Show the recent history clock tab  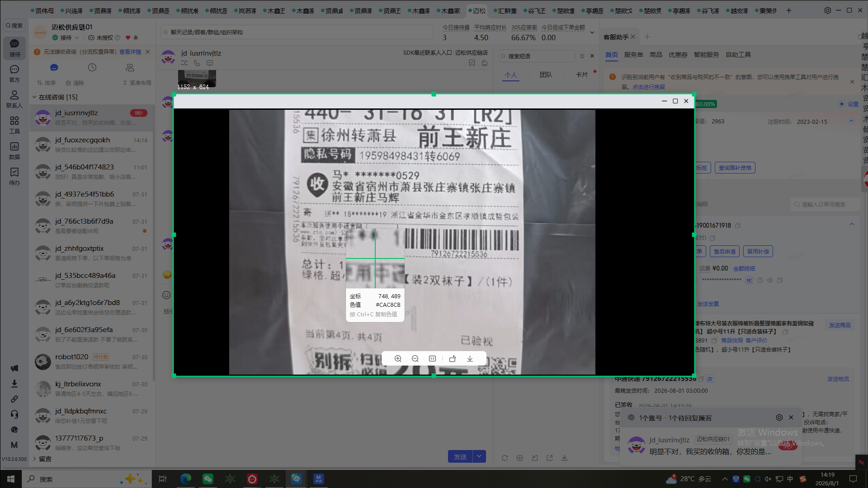(x=92, y=67)
